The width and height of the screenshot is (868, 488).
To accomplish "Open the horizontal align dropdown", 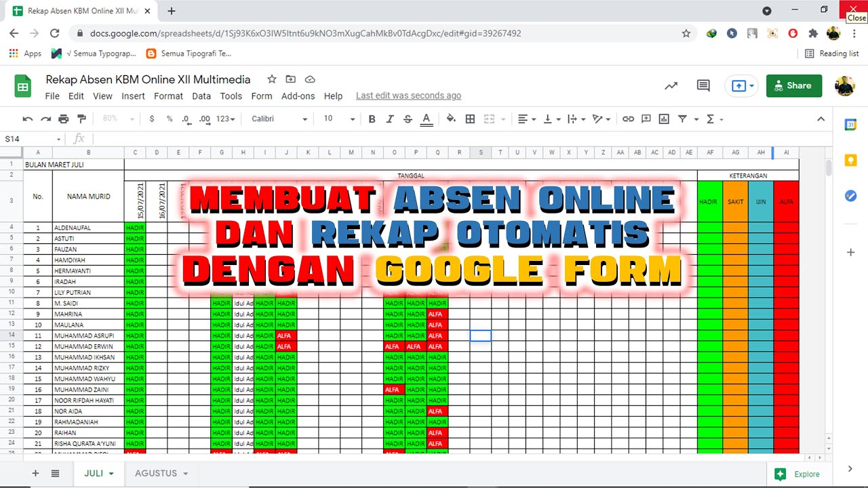I will tap(527, 119).
